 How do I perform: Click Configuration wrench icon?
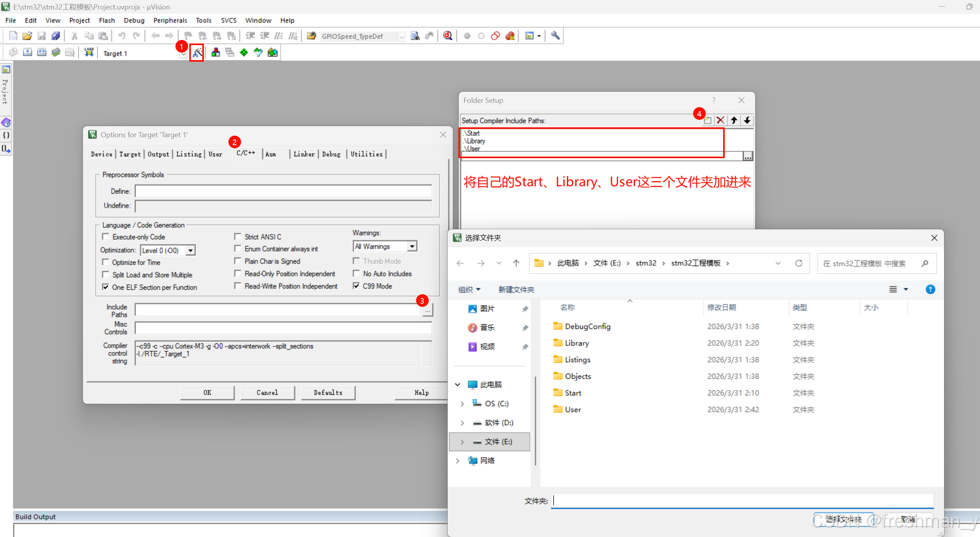(x=555, y=36)
